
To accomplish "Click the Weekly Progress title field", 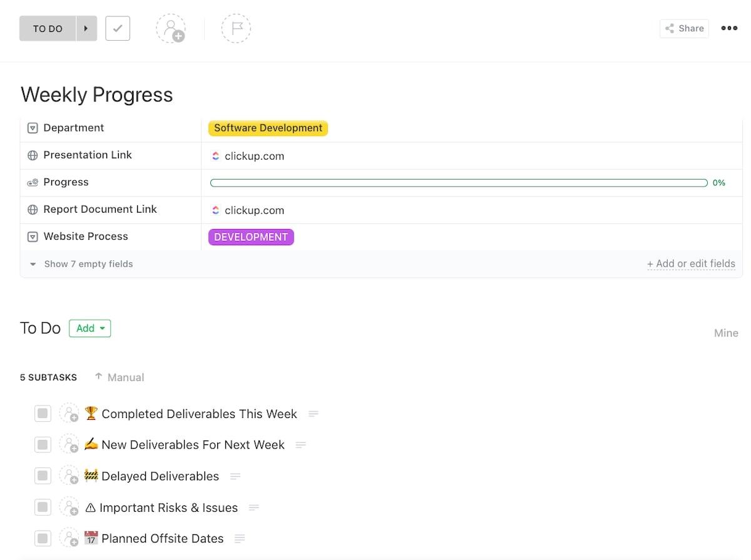I will [x=97, y=95].
